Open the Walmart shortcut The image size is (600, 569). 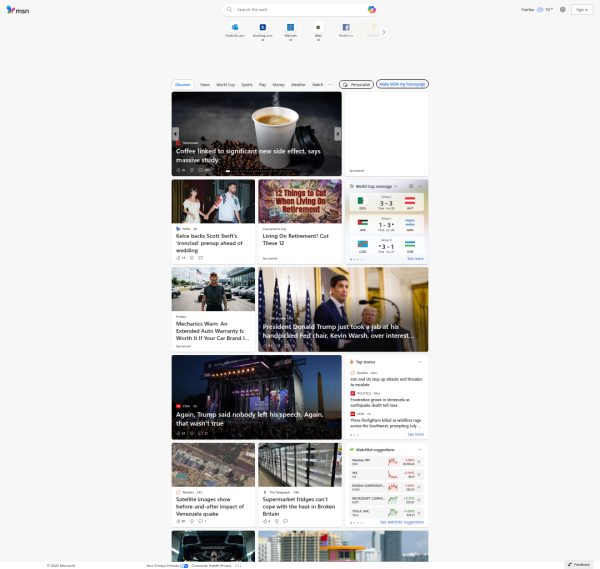(290, 31)
